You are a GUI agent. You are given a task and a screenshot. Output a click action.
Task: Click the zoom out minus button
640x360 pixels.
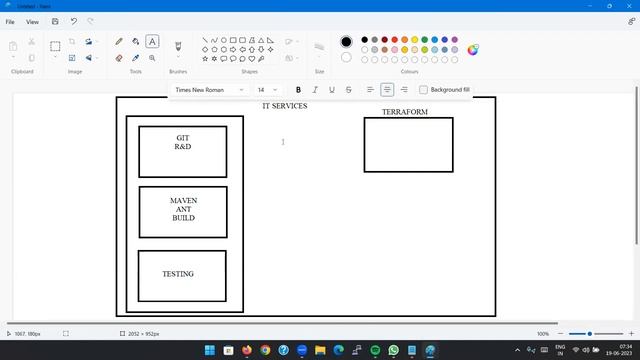[x=560, y=333]
